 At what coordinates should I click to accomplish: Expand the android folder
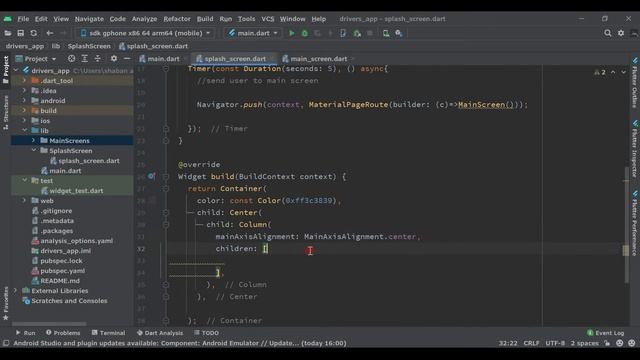(x=24, y=100)
